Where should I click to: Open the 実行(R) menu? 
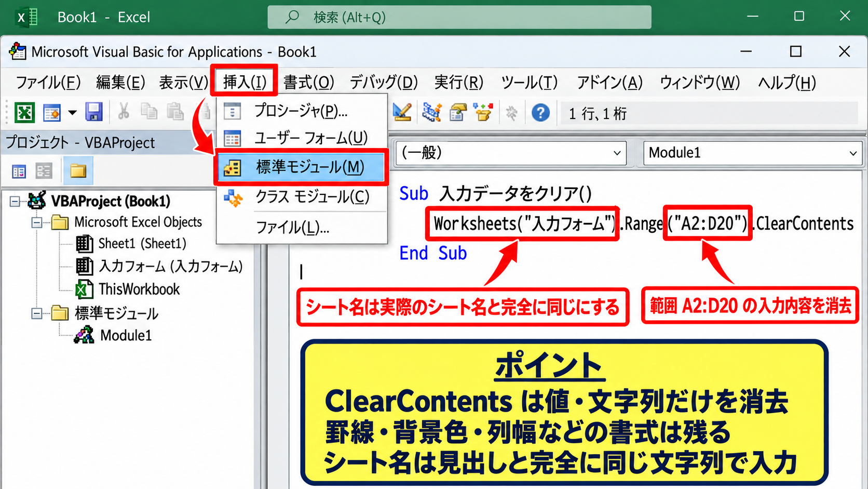click(459, 82)
